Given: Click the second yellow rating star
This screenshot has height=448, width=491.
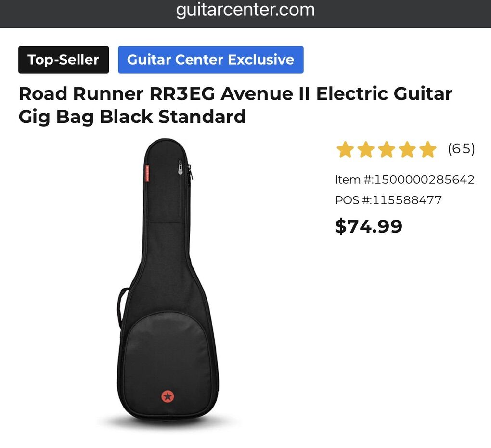Looking at the screenshot, I should pyautogui.click(x=366, y=149).
